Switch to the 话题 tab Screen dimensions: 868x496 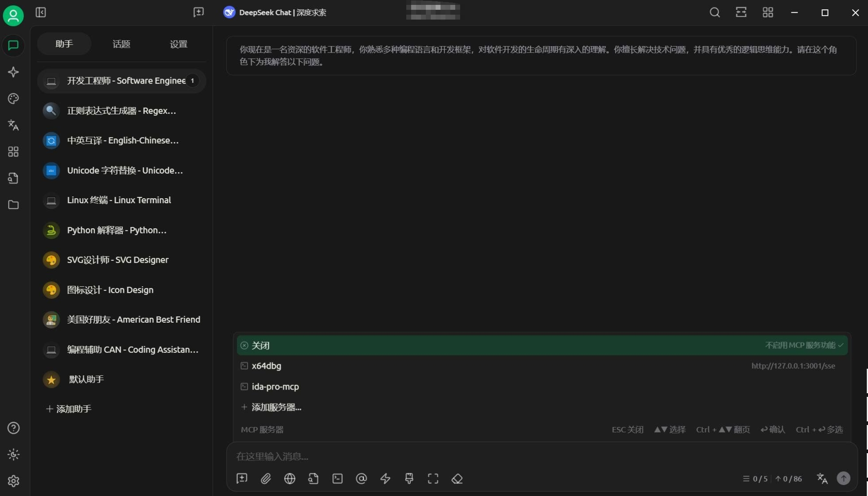pos(121,44)
